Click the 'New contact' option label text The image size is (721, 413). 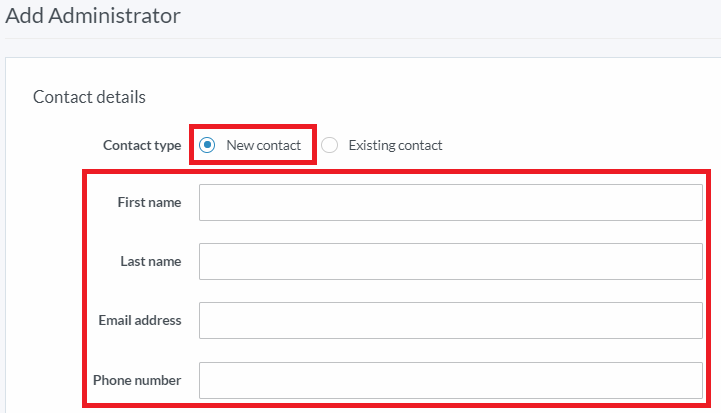pos(263,145)
